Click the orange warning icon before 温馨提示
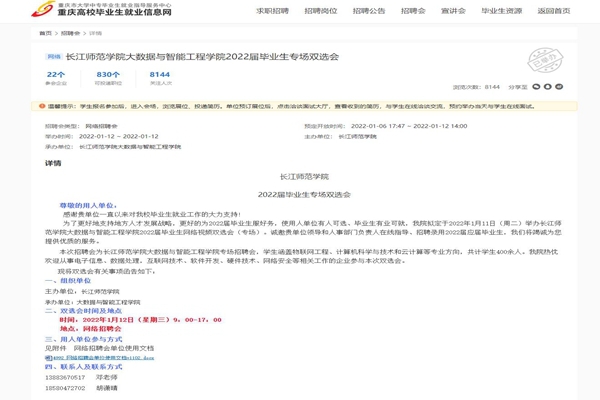Screen dimensions: 600x400 pos(42,106)
